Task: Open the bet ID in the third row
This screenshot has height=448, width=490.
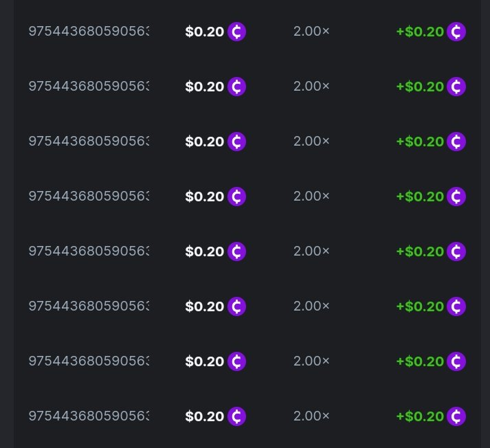Action: point(89,142)
